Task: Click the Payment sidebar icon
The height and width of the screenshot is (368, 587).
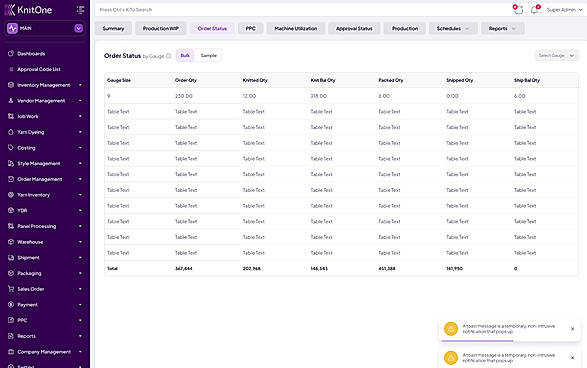Action: [11, 305]
